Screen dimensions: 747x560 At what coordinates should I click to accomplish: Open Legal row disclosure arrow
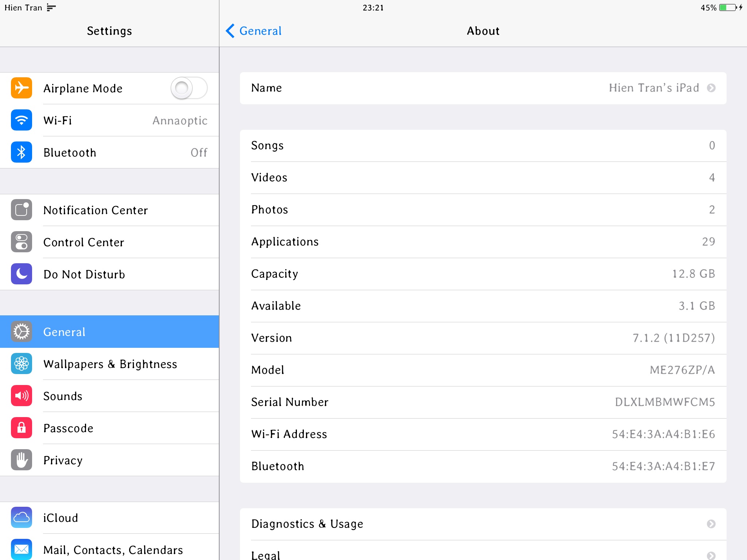point(711,555)
